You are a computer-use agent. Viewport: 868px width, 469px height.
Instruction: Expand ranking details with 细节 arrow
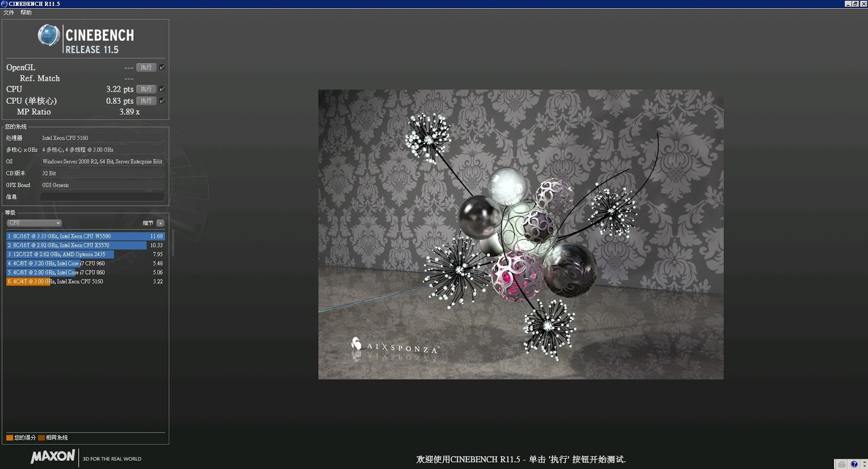click(161, 223)
